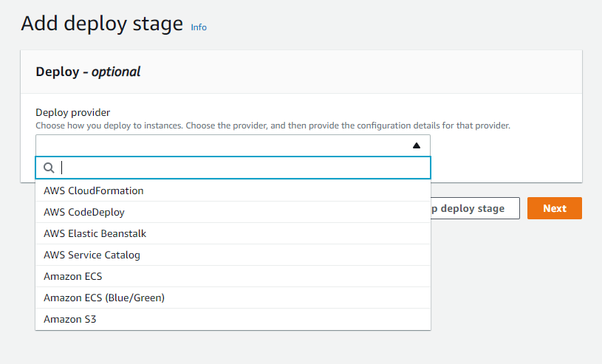The image size is (602, 364).
Task: Collapse the Deploy provider select box
Action: [222, 145]
